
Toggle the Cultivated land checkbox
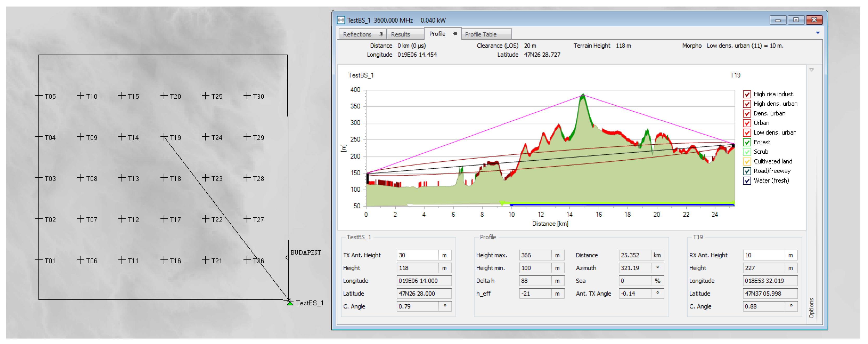[x=747, y=161]
